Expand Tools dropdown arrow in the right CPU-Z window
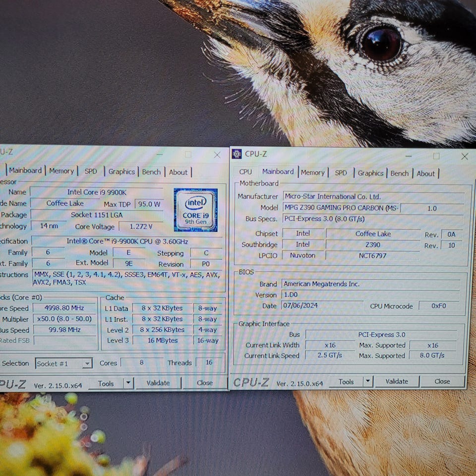The image size is (476, 476). click(368, 382)
